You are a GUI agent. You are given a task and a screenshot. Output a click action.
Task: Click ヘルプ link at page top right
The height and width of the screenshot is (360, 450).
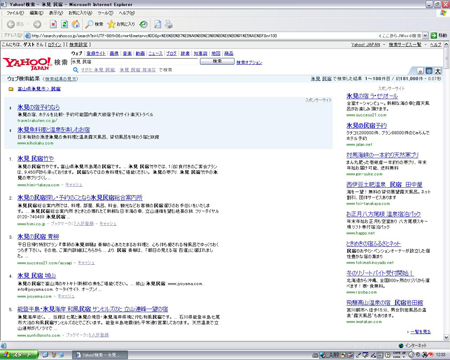pyautogui.click(x=435, y=44)
